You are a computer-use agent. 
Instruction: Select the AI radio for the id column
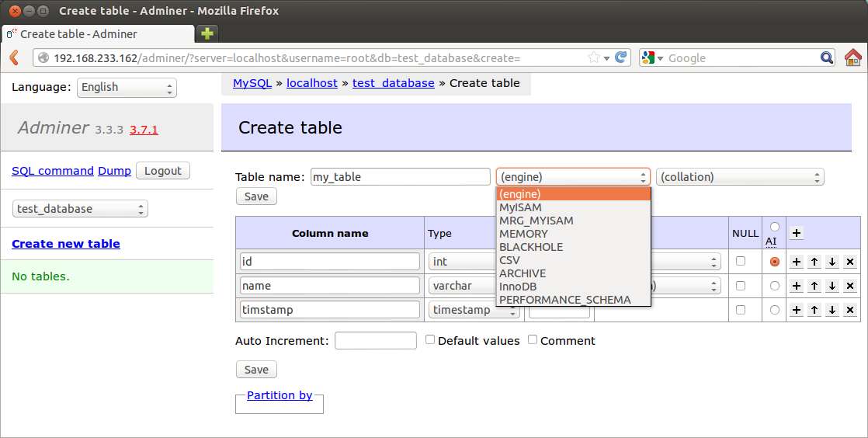coord(775,262)
